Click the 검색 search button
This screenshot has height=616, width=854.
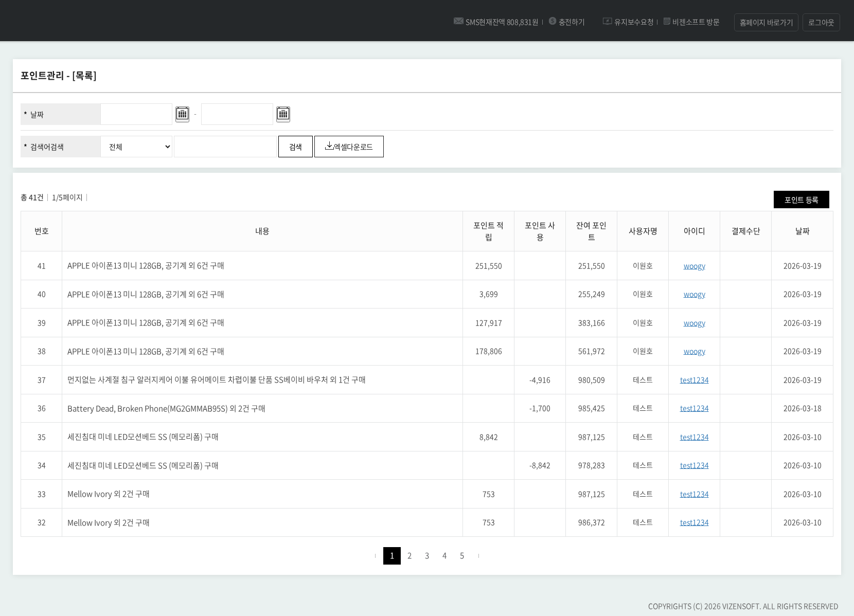(295, 147)
